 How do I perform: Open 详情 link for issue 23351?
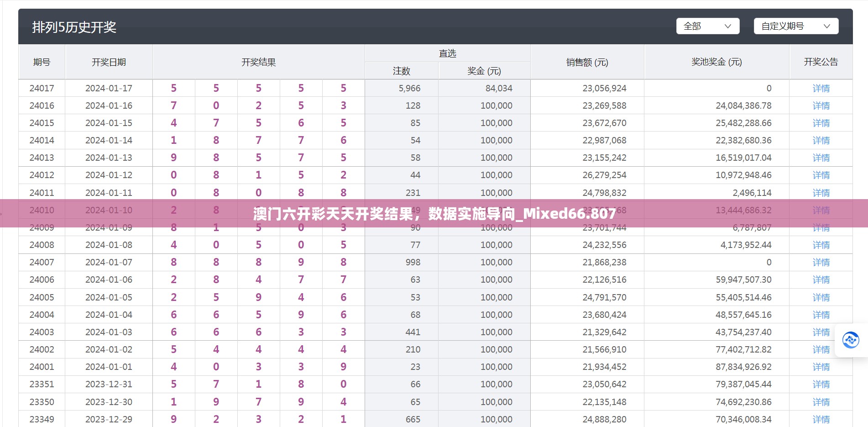click(821, 384)
